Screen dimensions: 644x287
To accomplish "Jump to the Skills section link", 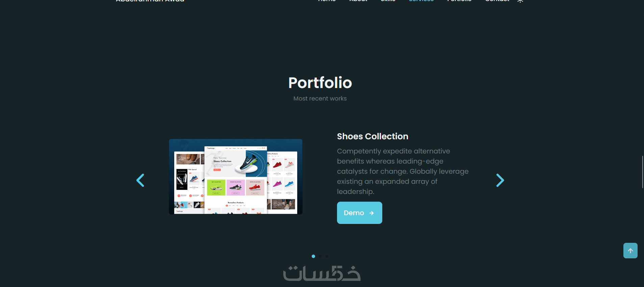I will tap(388, 1).
